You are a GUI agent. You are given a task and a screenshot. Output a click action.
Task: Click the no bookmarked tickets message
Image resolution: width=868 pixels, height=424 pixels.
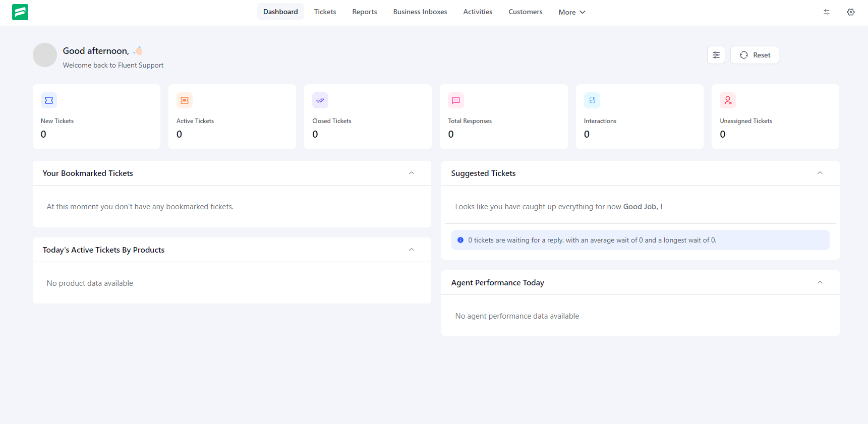140,207
